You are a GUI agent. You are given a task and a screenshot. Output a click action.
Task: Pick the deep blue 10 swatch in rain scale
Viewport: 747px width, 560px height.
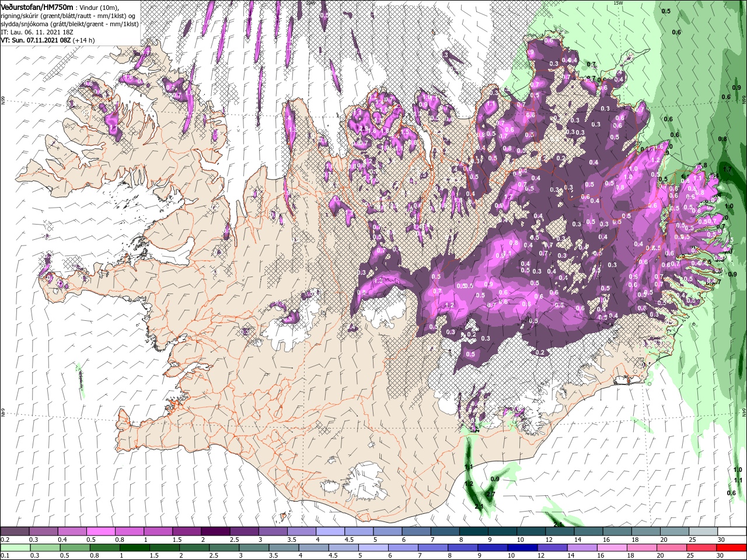point(522,548)
